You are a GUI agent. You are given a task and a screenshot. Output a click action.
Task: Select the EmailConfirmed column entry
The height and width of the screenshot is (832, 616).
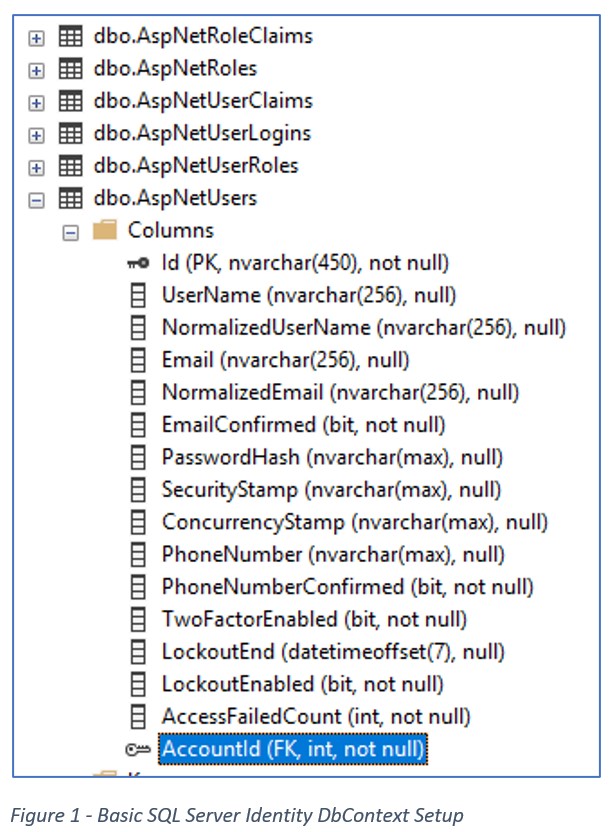pos(303,425)
